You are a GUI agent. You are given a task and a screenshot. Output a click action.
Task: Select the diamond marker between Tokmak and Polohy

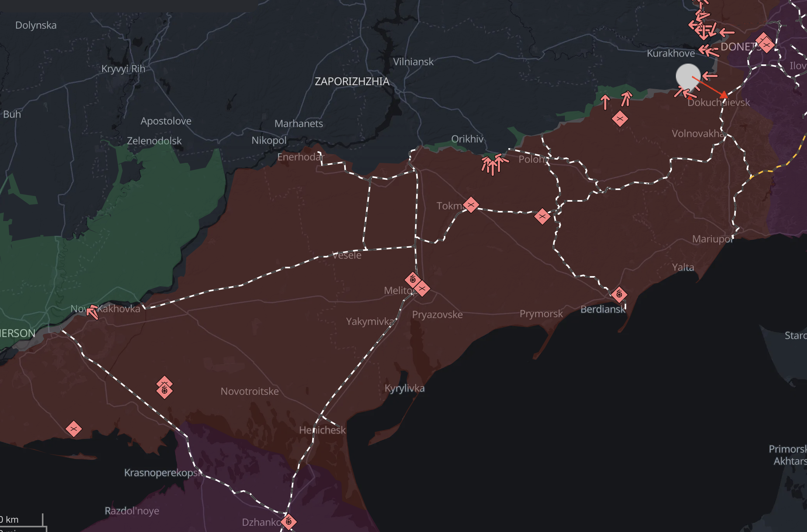point(542,216)
